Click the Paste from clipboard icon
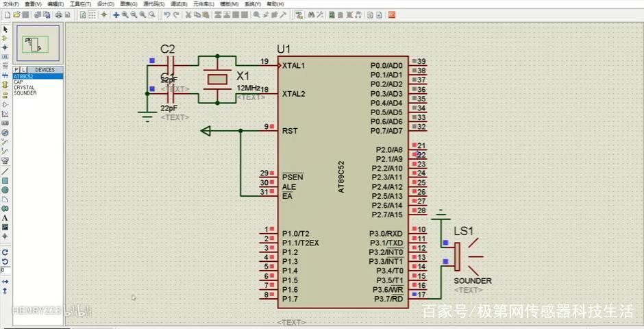Screen dimensions: 644x329 pyautogui.click(x=206, y=15)
